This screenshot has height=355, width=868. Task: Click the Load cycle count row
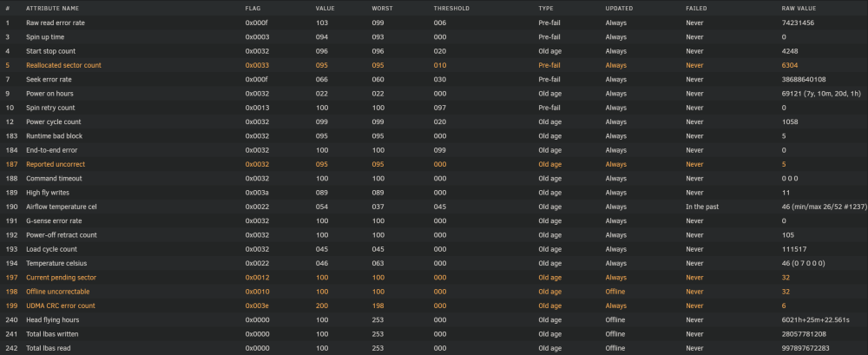[x=434, y=249]
